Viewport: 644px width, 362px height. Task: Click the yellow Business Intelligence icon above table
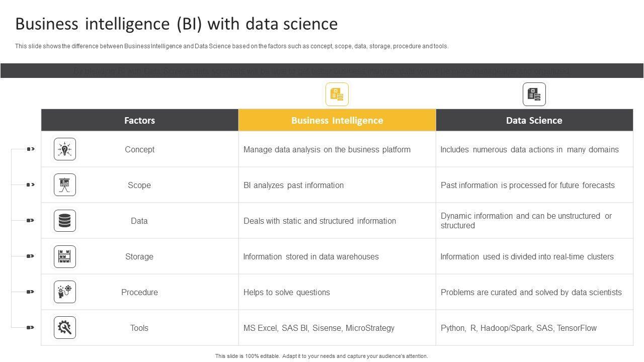click(337, 95)
